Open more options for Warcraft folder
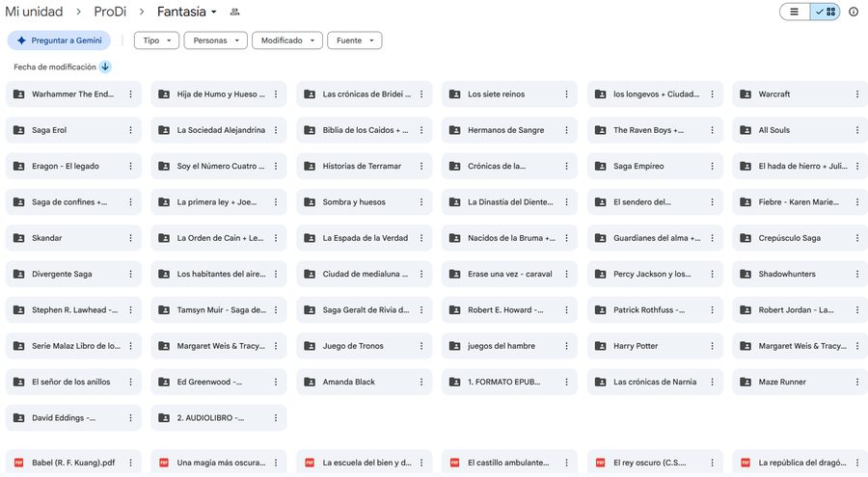868x477 pixels. coord(857,94)
